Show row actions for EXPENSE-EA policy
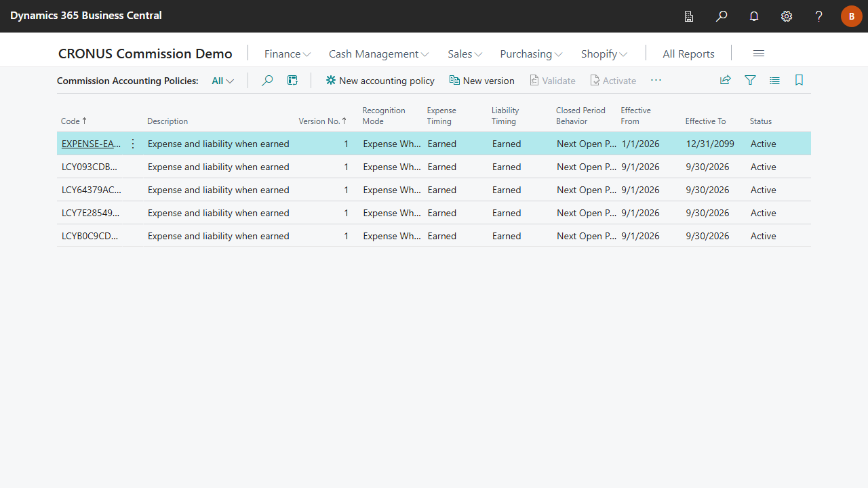 tap(133, 144)
